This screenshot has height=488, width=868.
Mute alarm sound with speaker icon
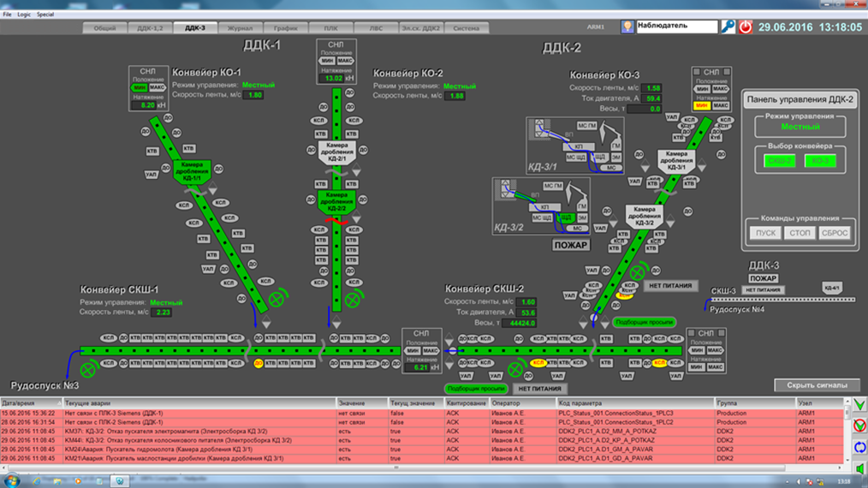click(859, 468)
